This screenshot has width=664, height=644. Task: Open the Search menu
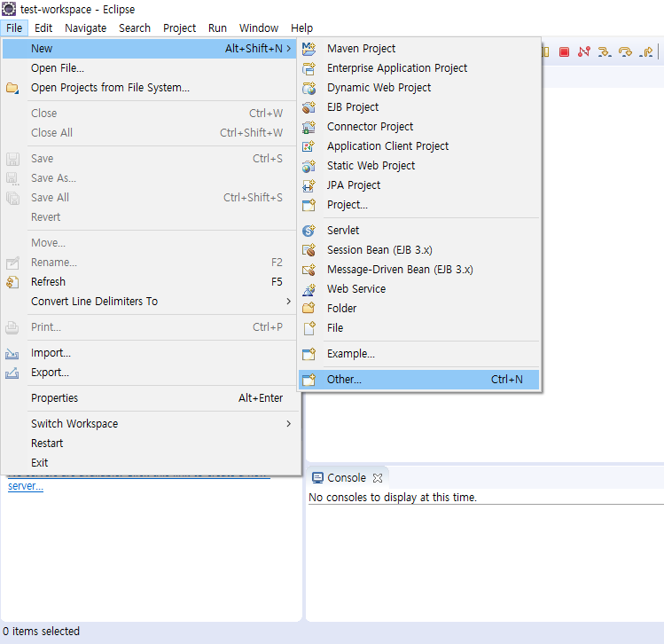pyautogui.click(x=135, y=28)
